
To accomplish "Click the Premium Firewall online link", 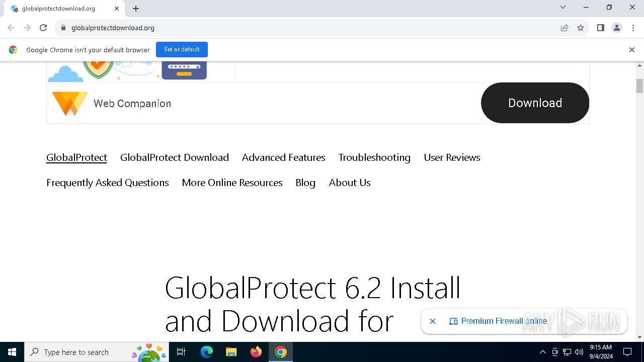I will pos(504,321).
